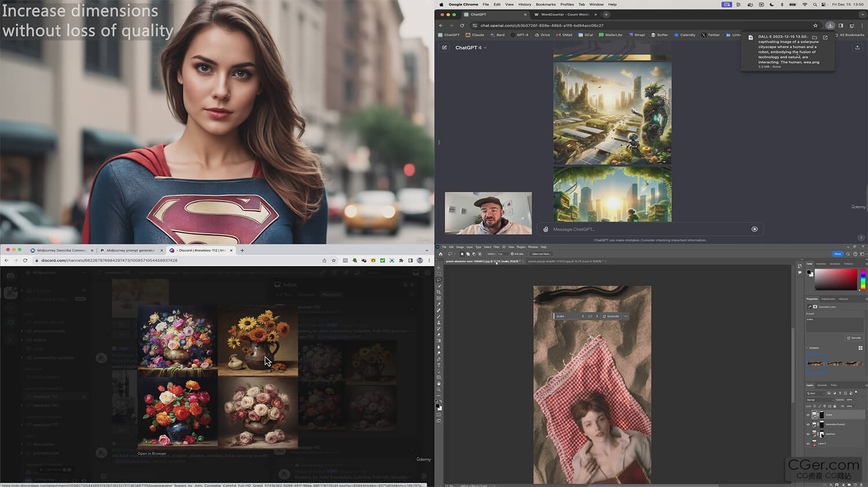Click the Open in Browser link
The height and width of the screenshot is (487, 868).
pyautogui.click(x=152, y=453)
